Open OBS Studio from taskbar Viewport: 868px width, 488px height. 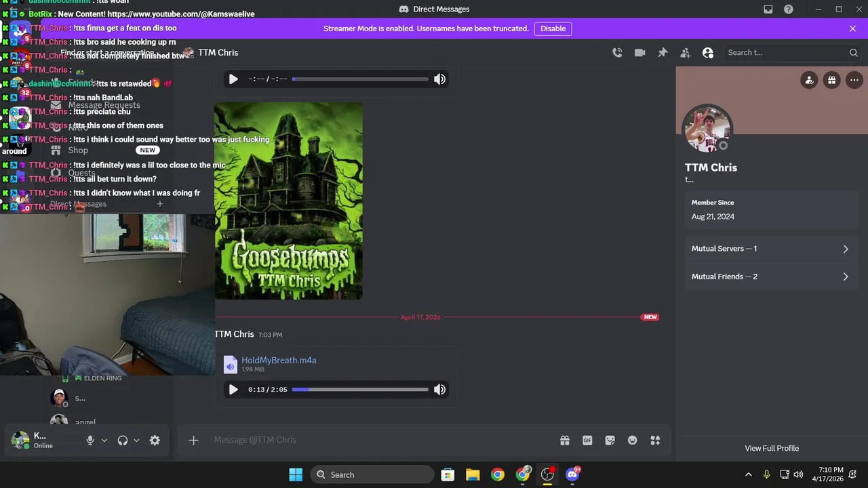547,474
